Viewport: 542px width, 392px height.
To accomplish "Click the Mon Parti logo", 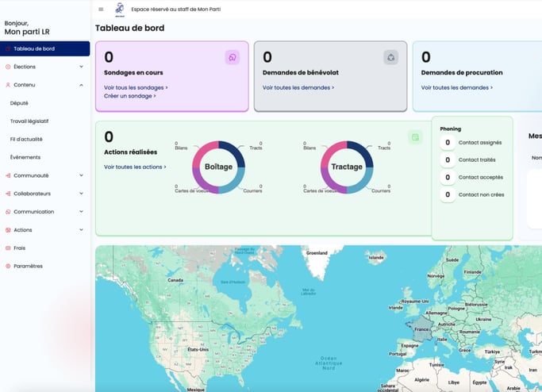I will pyautogui.click(x=120, y=10).
